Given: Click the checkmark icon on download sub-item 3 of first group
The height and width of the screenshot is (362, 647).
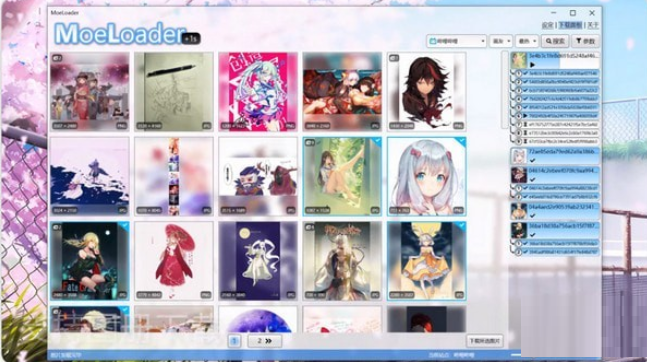Looking at the screenshot, I should (x=525, y=90).
